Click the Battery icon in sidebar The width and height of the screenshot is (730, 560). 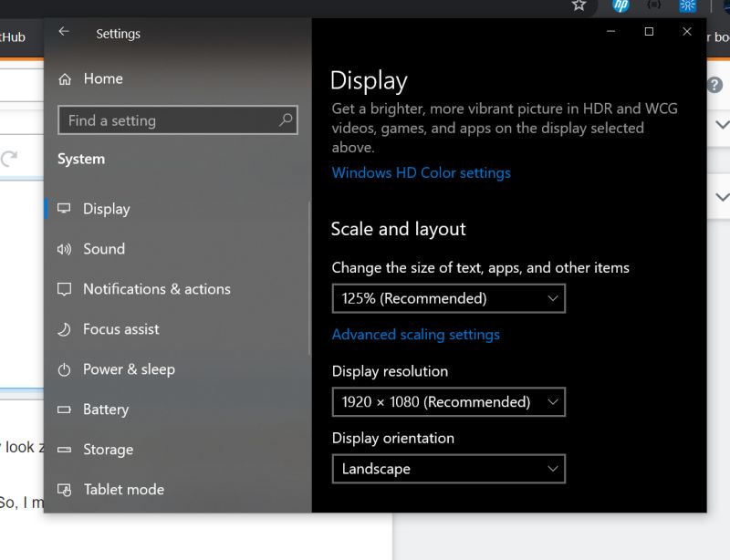click(64, 410)
